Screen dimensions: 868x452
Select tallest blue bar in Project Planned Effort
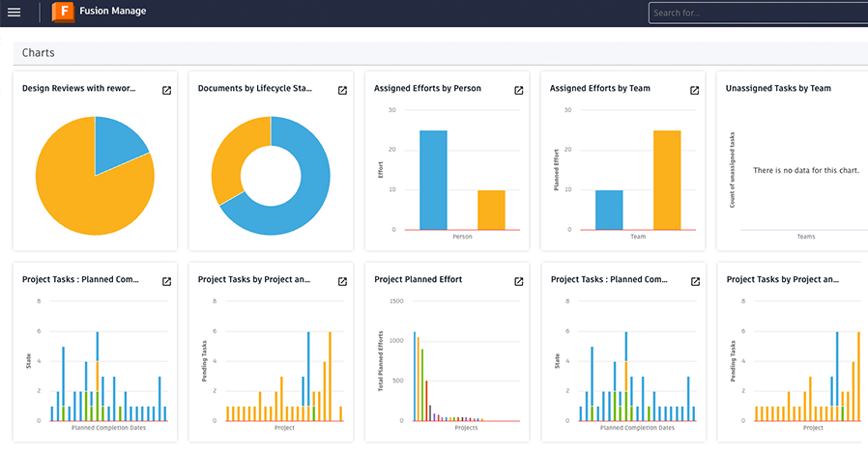tap(415, 377)
